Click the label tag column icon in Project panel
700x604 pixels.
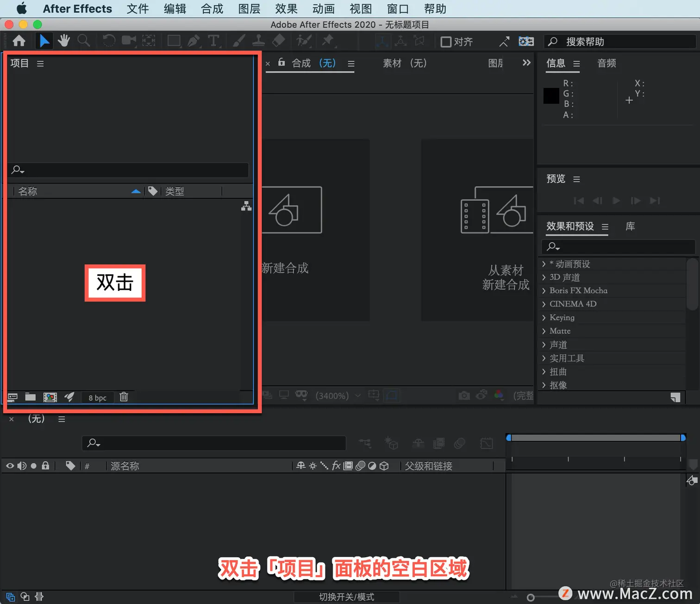[x=153, y=191]
